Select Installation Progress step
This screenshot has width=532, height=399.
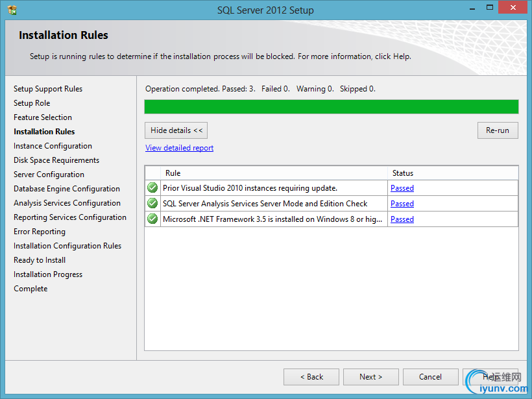click(48, 274)
